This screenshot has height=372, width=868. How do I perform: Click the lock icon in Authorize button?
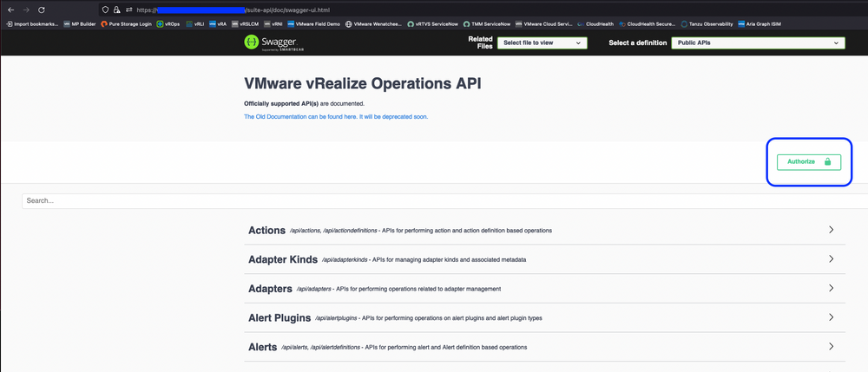click(x=827, y=162)
